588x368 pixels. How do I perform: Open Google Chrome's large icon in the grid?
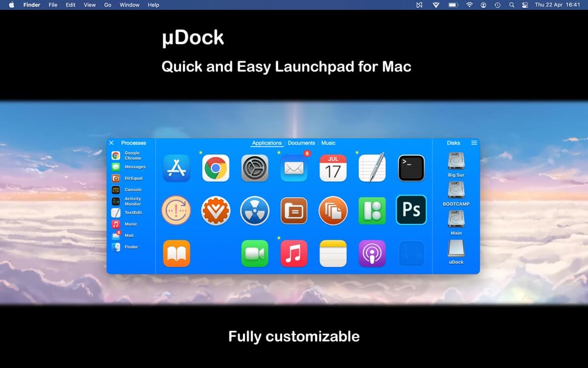(x=216, y=168)
